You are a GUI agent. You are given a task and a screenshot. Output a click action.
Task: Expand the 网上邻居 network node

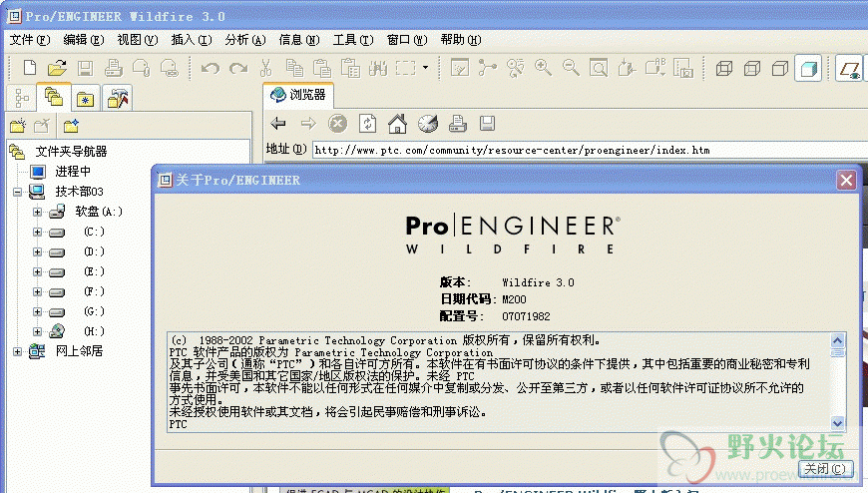(x=17, y=351)
